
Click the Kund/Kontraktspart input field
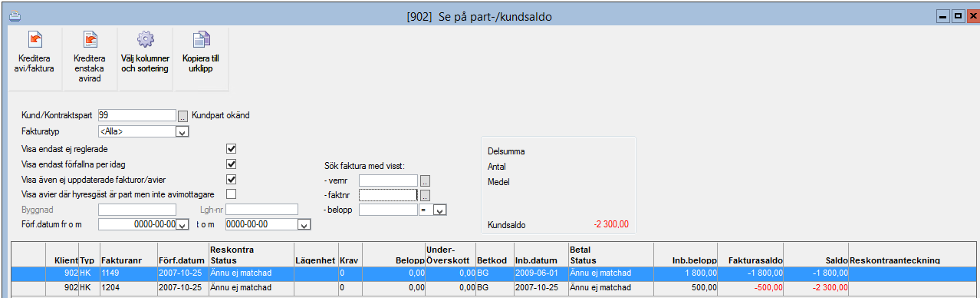pos(137,115)
